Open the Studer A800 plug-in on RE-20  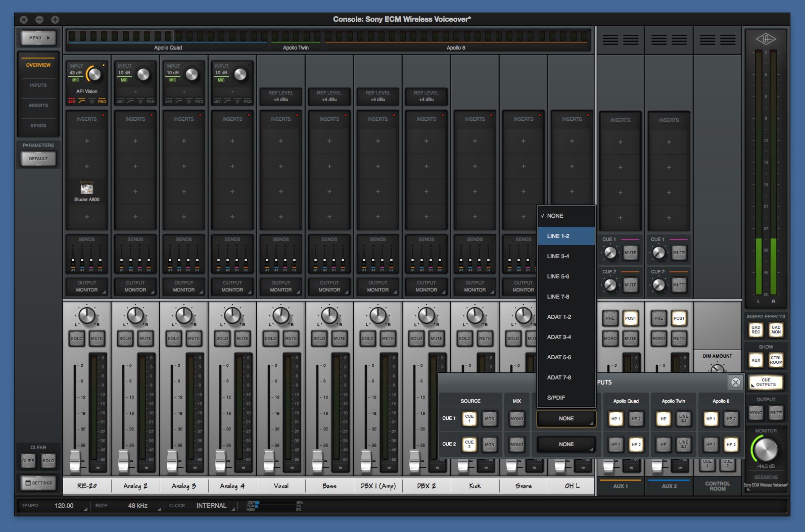(x=87, y=191)
